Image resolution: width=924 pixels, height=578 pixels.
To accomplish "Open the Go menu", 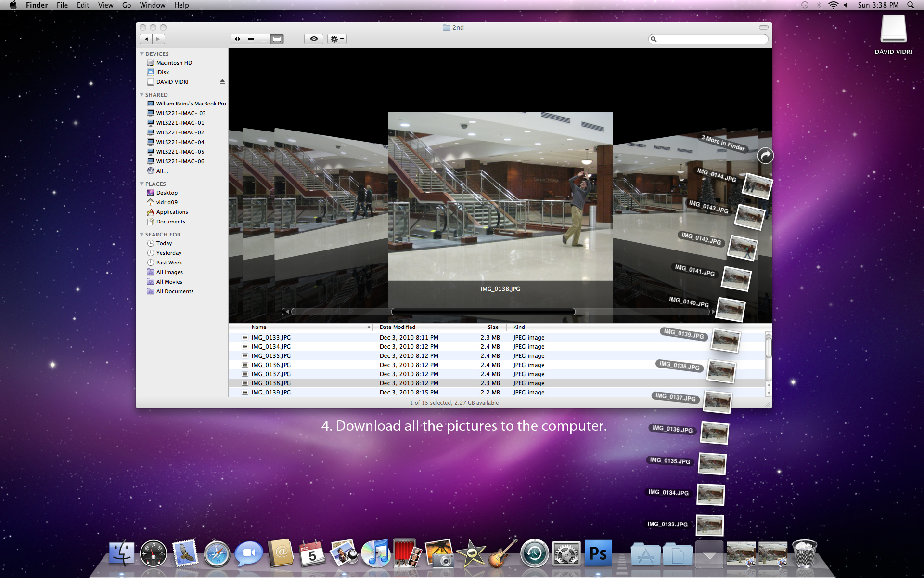I will pos(127,5).
